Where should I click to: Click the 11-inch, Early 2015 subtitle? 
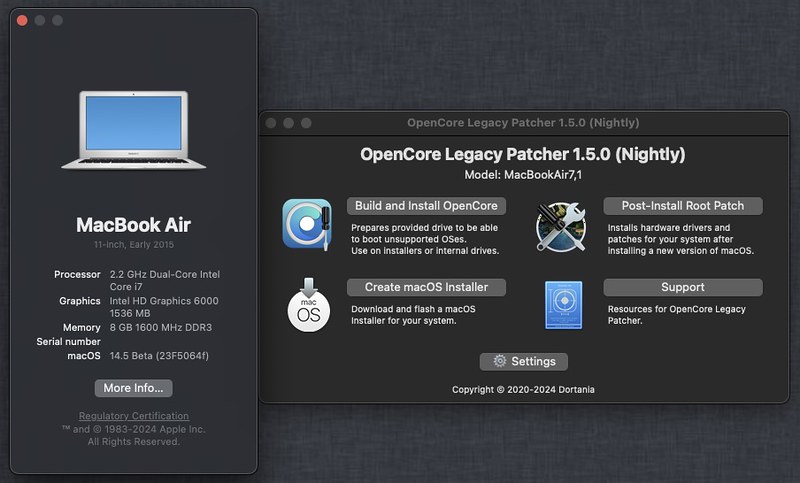[x=134, y=244]
